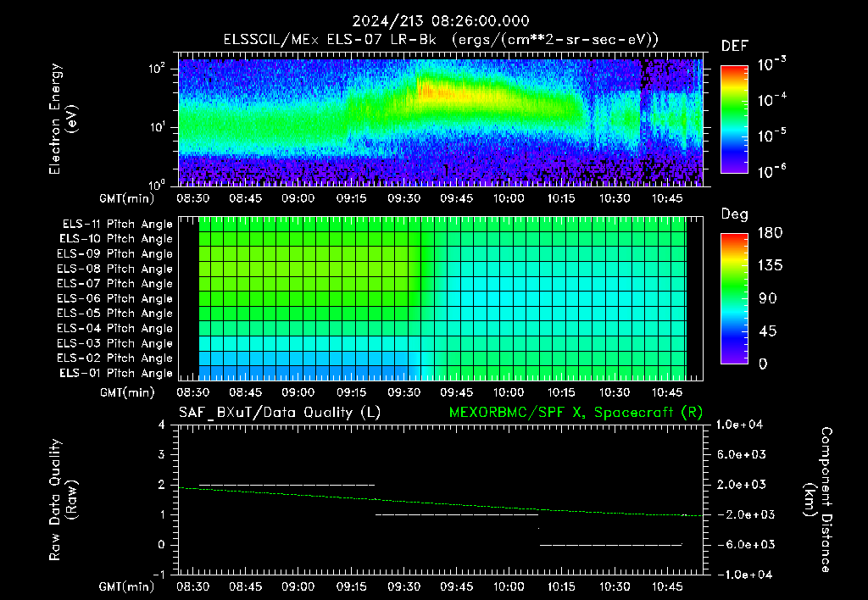Click the data quality line segment at level 1
The width and height of the screenshot is (868, 600).
tap(457, 514)
